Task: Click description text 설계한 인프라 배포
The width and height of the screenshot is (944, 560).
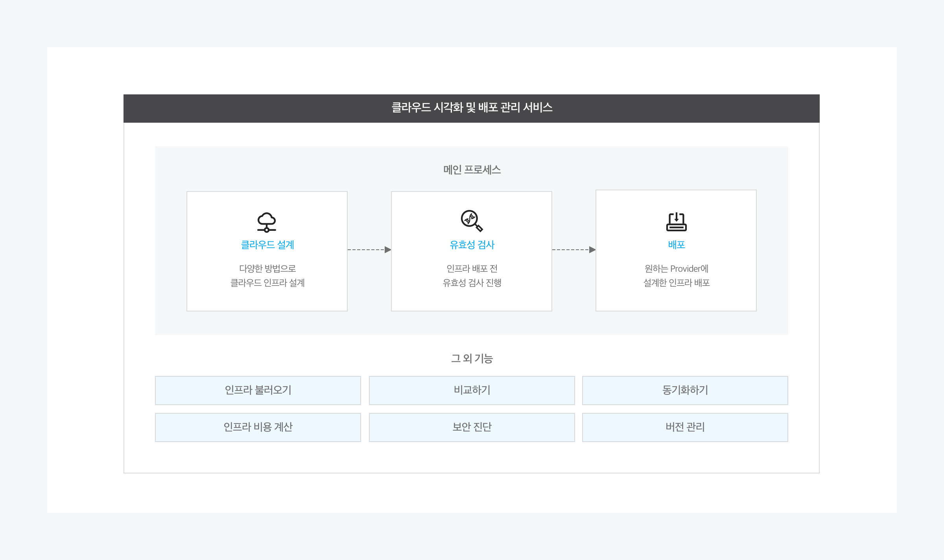Action: tap(676, 283)
